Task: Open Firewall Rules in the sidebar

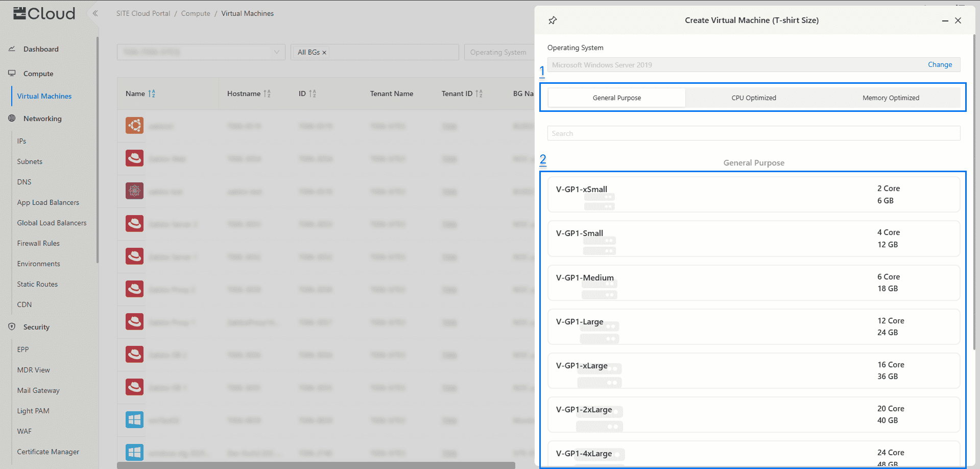Action: click(38, 243)
